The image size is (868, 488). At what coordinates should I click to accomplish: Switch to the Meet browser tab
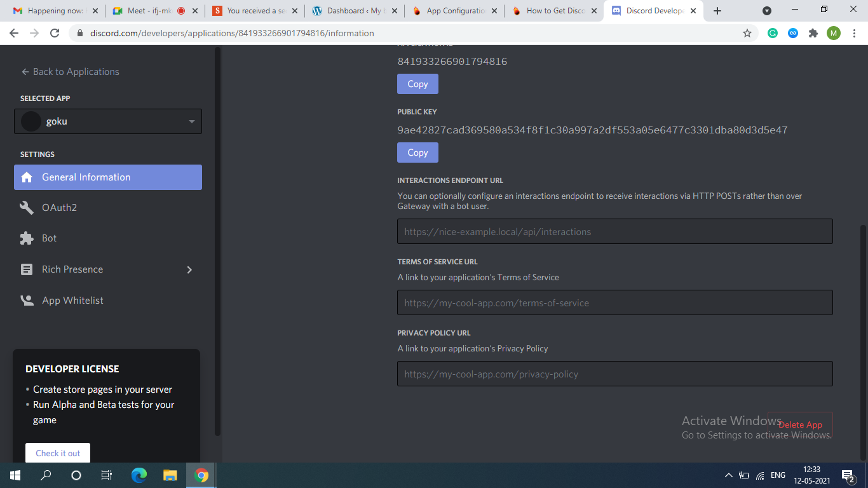pos(149,11)
